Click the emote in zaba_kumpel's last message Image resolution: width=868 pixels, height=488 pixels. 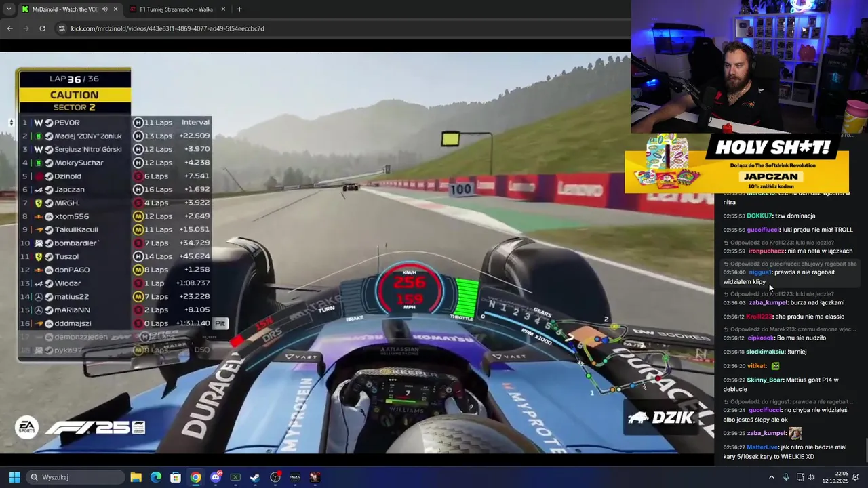pyautogui.click(x=795, y=433)
